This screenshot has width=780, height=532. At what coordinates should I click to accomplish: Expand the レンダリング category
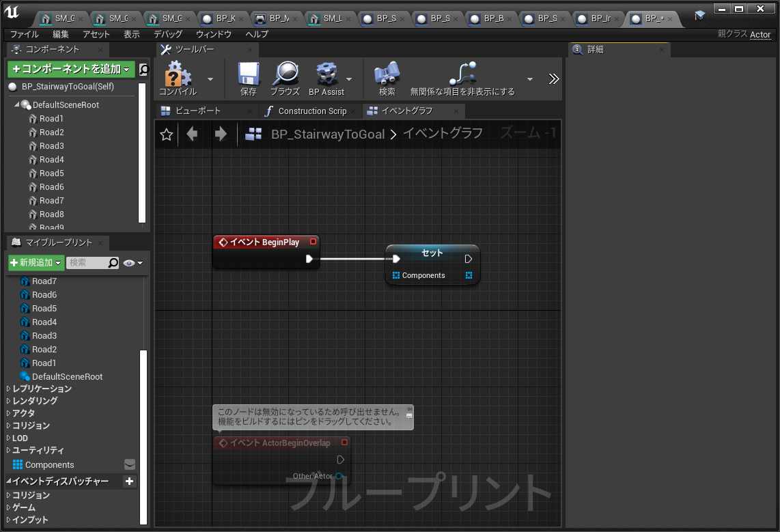[x=8, y=400]
